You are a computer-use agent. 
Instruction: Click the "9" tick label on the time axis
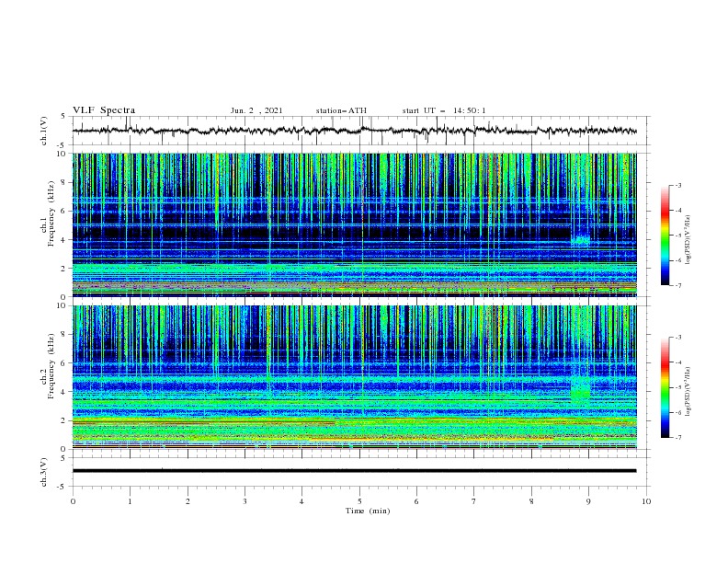click(588, 501)
